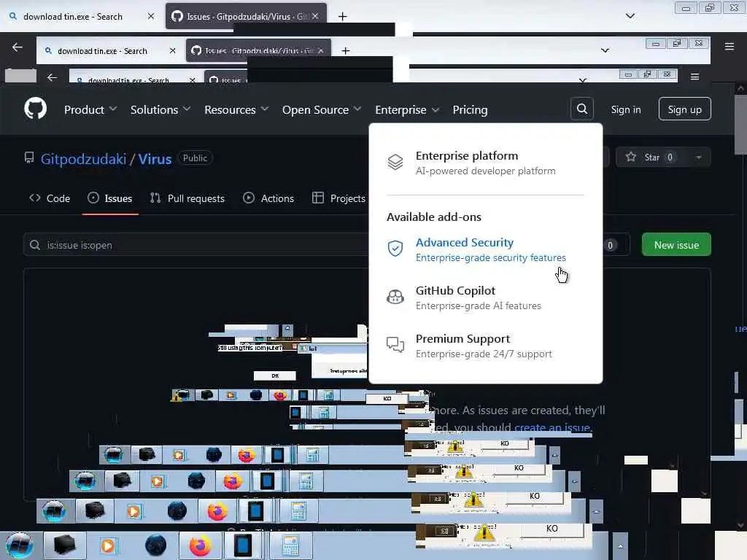Open the second window hamburger menu
The height and width of the screenshot is (560, 747).
[x=694, y=77]
